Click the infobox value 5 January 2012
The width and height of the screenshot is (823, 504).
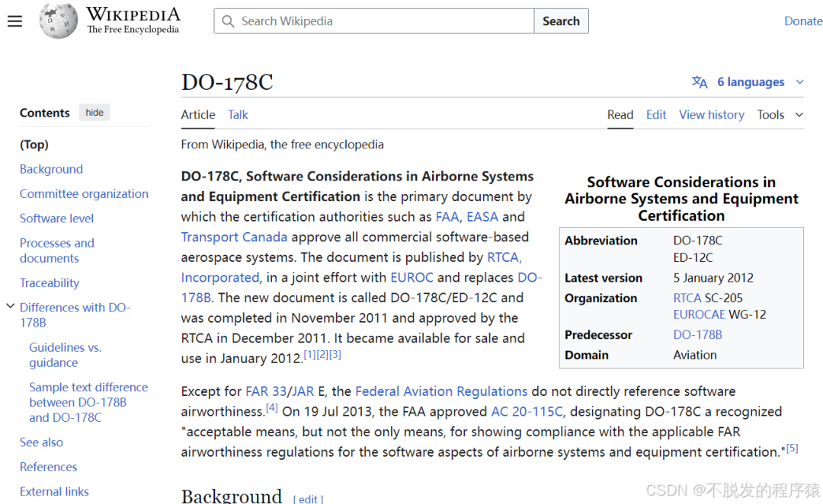point(713,278)
